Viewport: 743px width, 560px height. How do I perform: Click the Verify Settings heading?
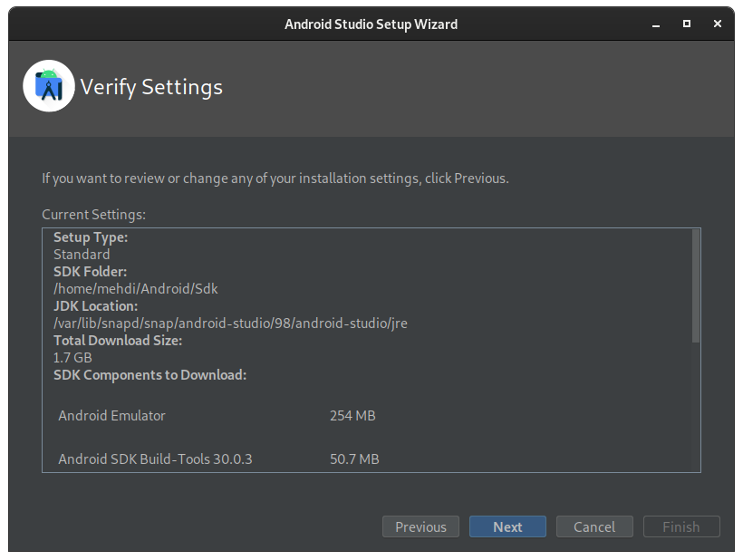coord(151,87)
